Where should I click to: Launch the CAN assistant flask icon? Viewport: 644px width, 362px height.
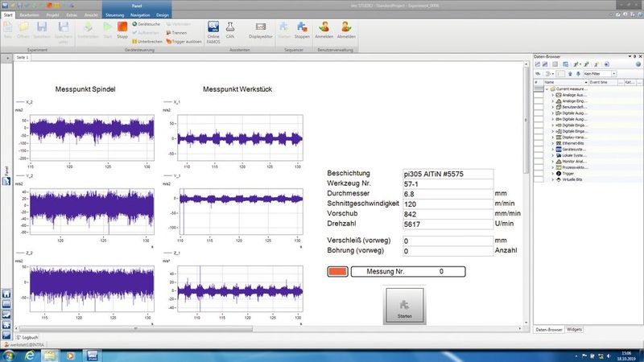click(231, 31)
